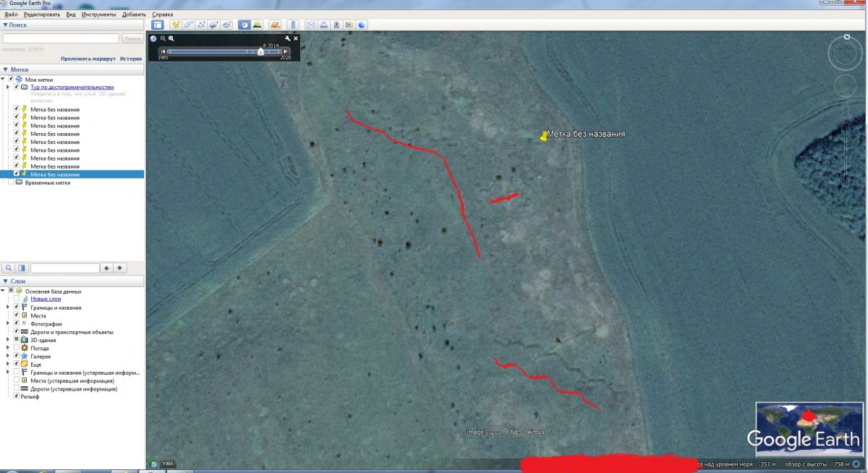Enable Дороги (устаревшая информация) checkbox
The height and width of the screenshot is (473, 868).
coord(16,388)
